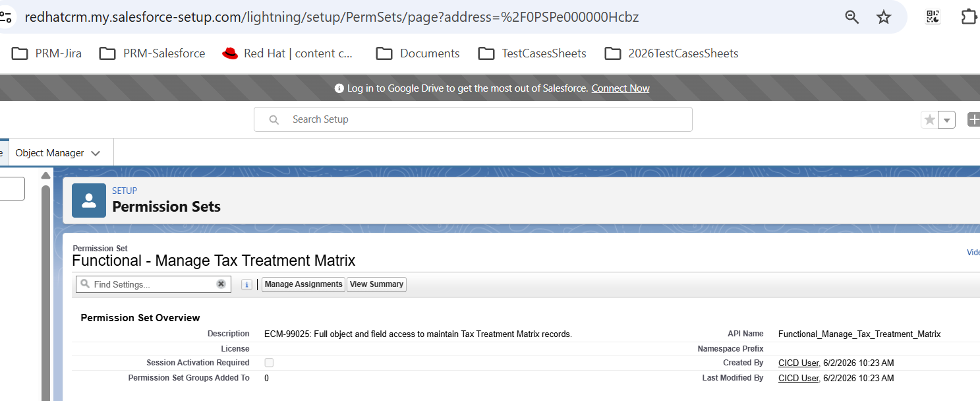Screen dimensions: 980x401
Task: Click the Manage Assignments button
Action: coord(303,284)
